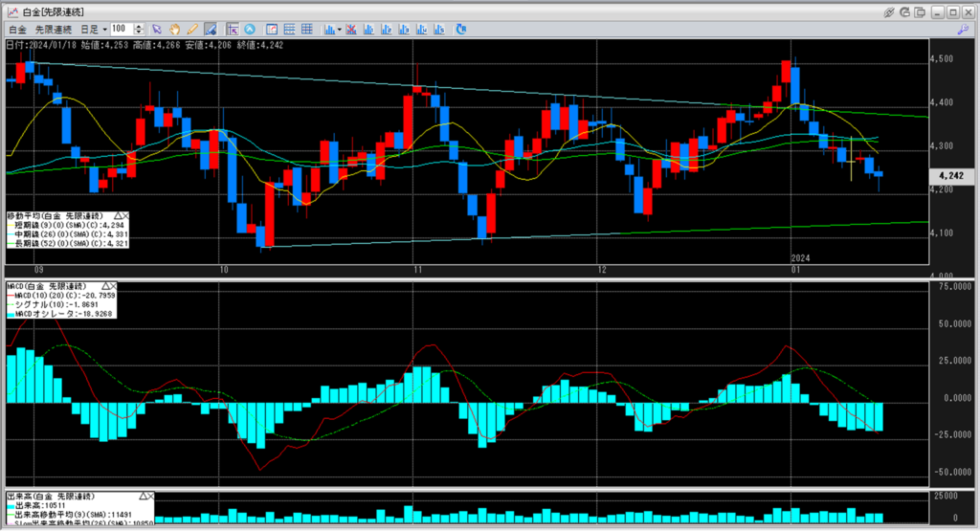This screenshot has width=980, height=531.
Task: Click the 25000 volume axis label
Action: click(946, 496)
